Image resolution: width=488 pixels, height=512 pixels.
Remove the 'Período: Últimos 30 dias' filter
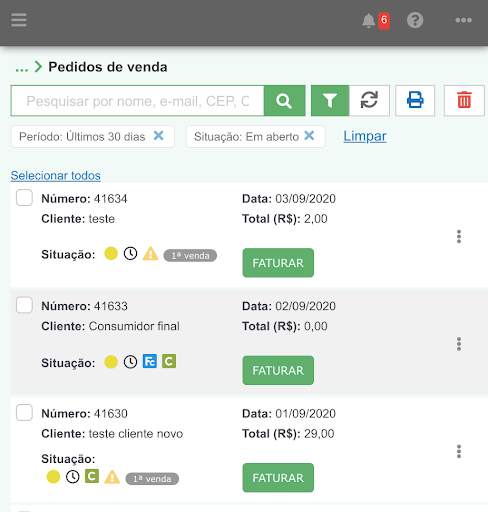(159, 136)
